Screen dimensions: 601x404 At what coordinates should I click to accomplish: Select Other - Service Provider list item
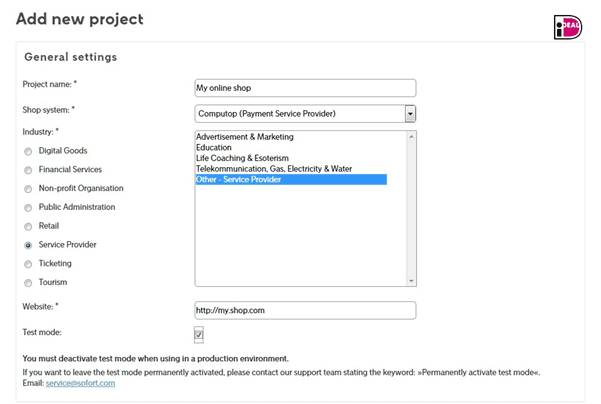[239, 180]
